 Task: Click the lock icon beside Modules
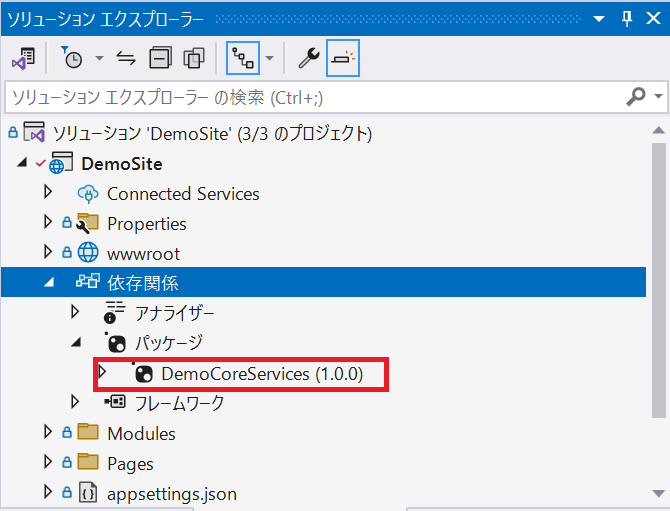coord(67,432)
